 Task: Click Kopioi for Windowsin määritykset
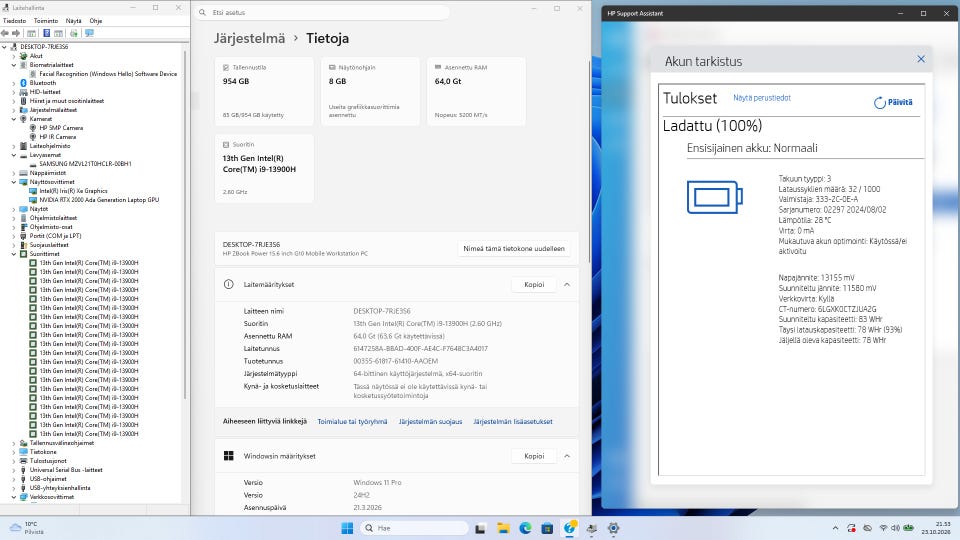point(534,456)
